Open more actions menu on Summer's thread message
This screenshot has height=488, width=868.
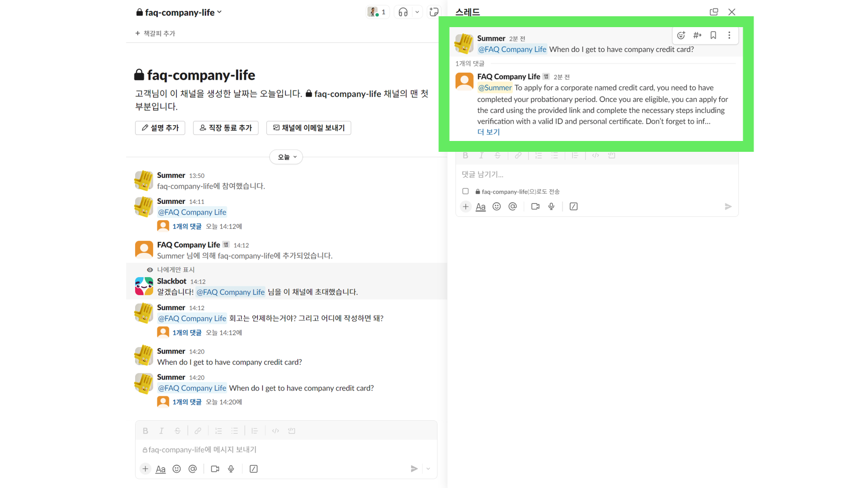[x=729, y=35]
